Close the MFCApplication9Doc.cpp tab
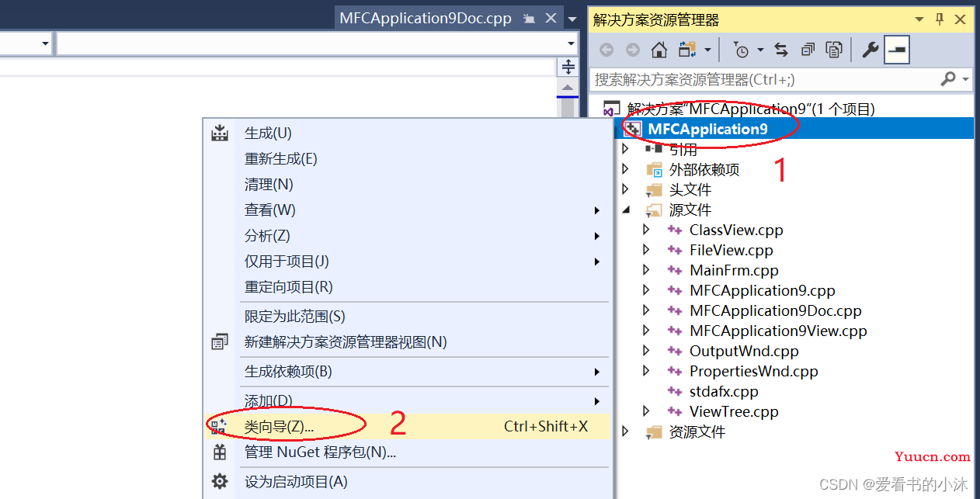Viewport: 980px width, 499px height. click(551, 19)
